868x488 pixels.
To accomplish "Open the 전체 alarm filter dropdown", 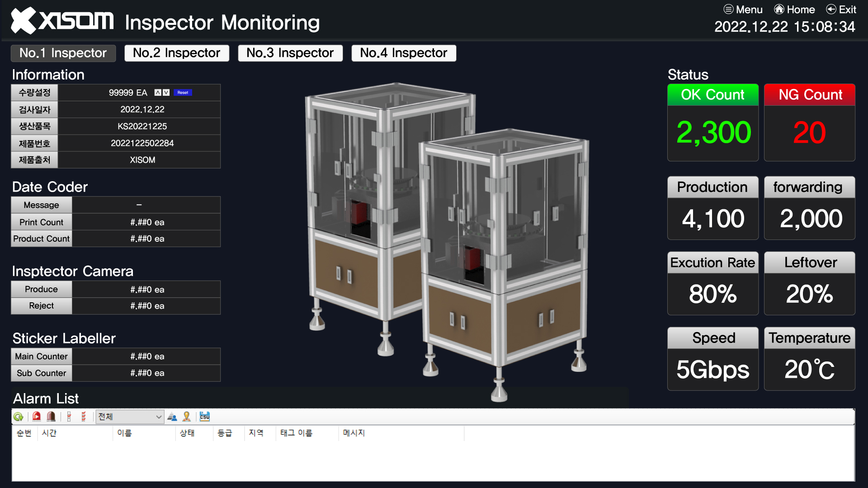I will pyautogui.click(x=130, y=417).
